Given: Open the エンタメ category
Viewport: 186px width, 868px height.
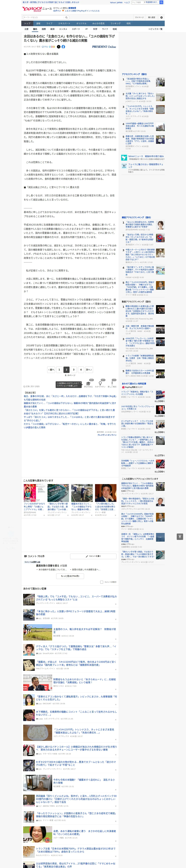Looking at the screenshot, I should point(63,29).
